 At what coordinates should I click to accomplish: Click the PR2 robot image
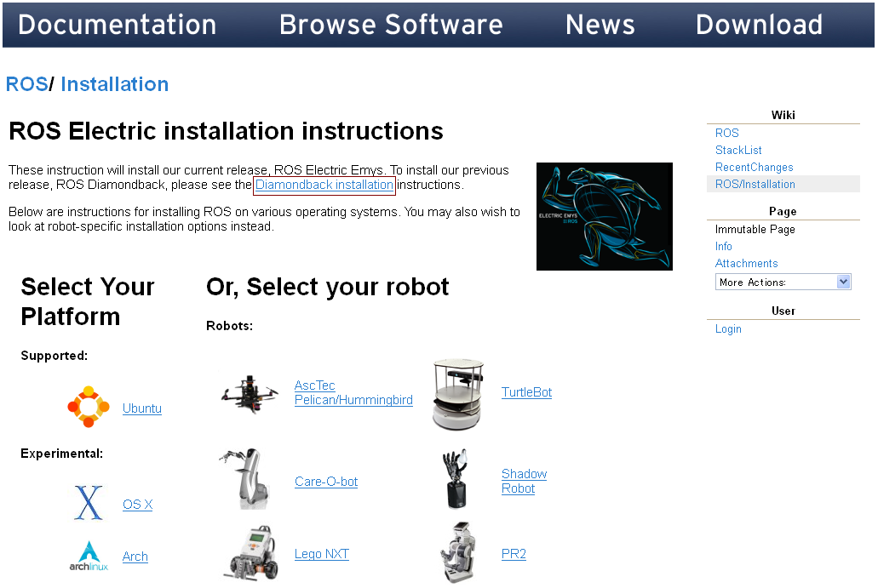459,551
